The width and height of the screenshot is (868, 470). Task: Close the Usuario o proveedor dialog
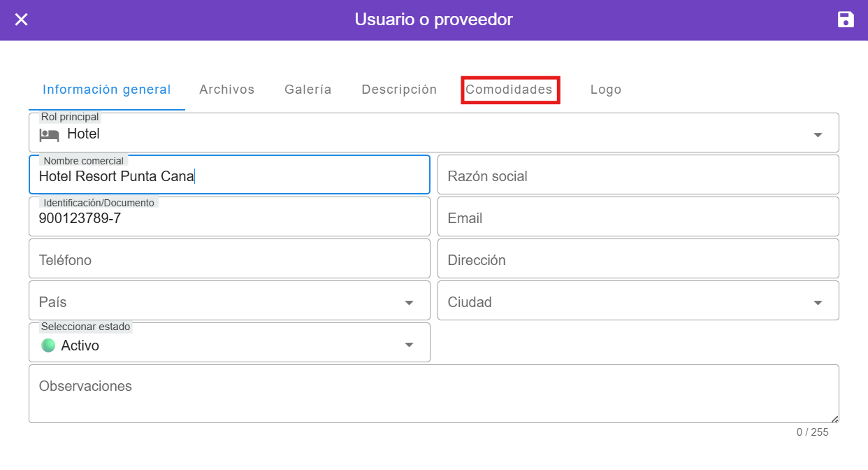tap(22, 20)
